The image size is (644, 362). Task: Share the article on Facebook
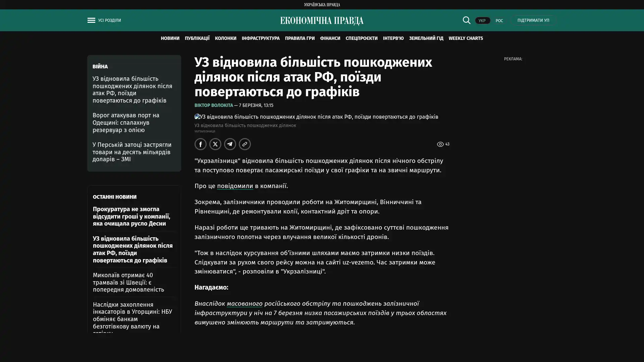click(x=201, y=144)
